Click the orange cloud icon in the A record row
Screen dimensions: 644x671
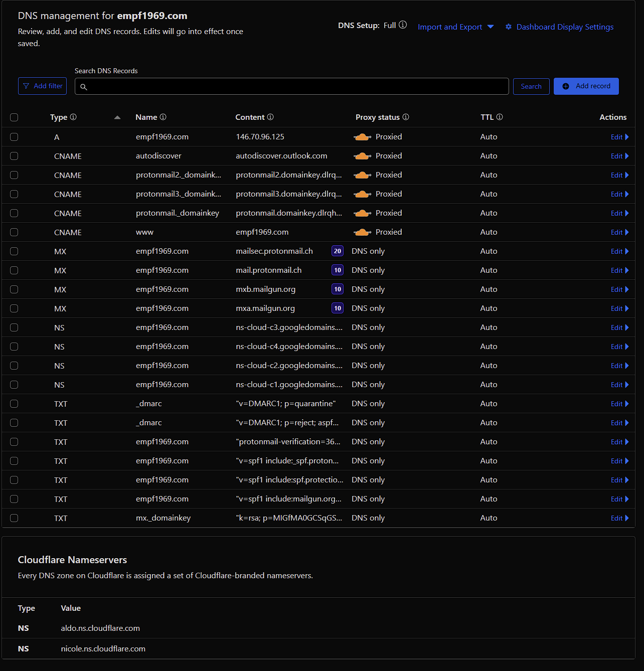coord(362,137)
